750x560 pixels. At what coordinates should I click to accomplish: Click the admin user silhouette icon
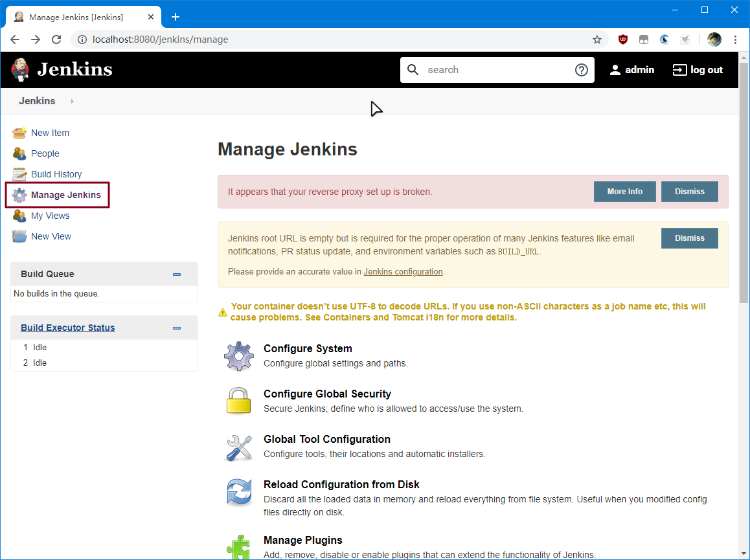615,70
